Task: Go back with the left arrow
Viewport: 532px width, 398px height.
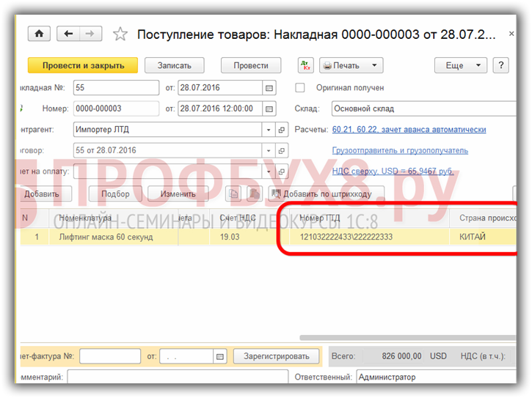Action: click(x=69, y=34)
